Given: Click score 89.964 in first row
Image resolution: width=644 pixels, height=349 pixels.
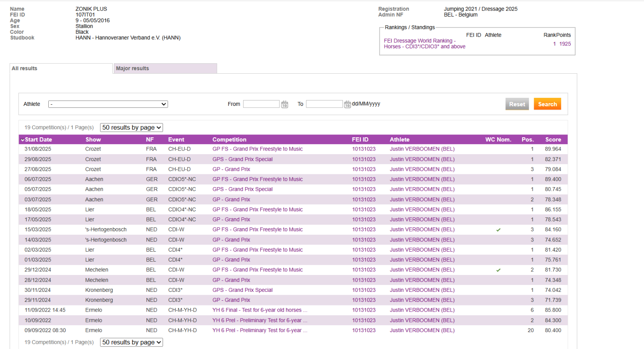Looking at the screenshot, I should pyautogui.click(x=553, y=149).
